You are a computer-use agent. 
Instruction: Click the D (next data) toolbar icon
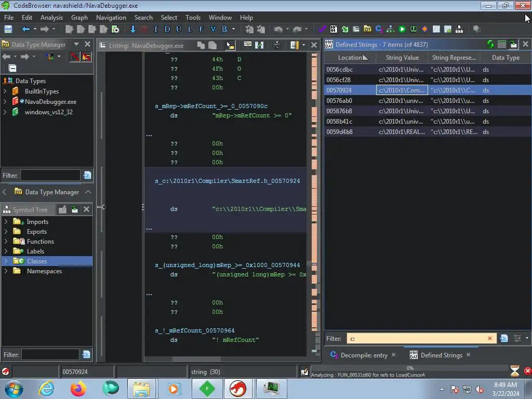point(167,29)
